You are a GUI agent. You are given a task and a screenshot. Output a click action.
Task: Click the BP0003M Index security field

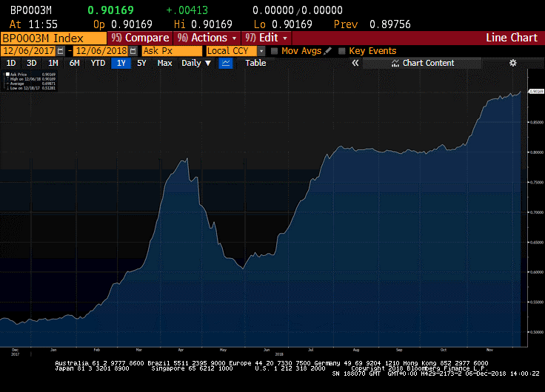[x=53, y=38]
